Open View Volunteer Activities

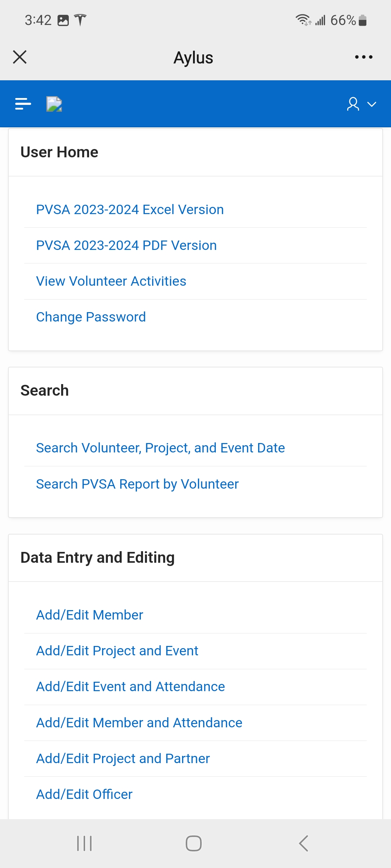pos(111,281)
